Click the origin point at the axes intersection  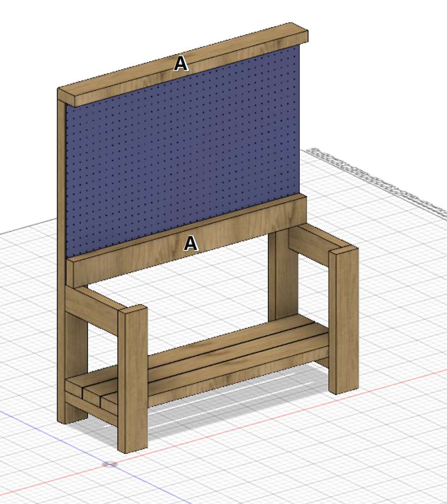tap(110, 464)
